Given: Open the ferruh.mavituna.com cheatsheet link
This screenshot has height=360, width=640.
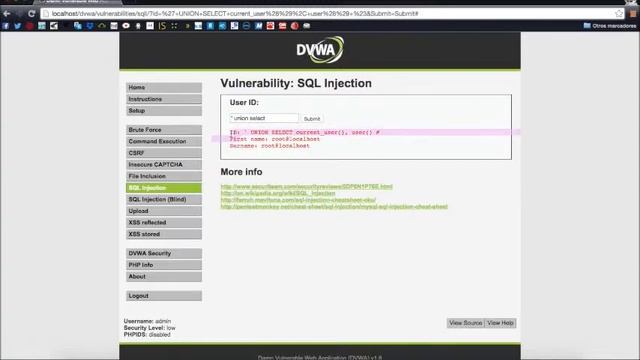Looking at the screenshot, I should coord(298,200).
